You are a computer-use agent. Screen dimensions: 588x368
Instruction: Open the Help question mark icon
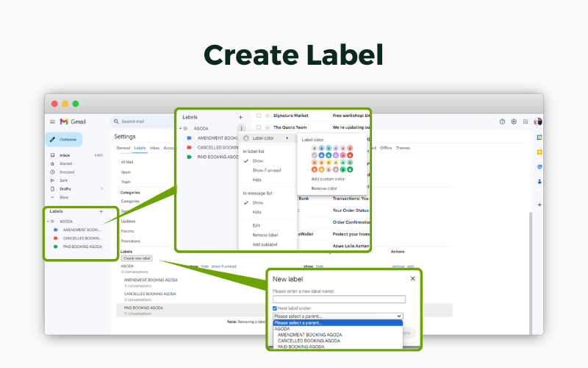click(x=503, y=121)
